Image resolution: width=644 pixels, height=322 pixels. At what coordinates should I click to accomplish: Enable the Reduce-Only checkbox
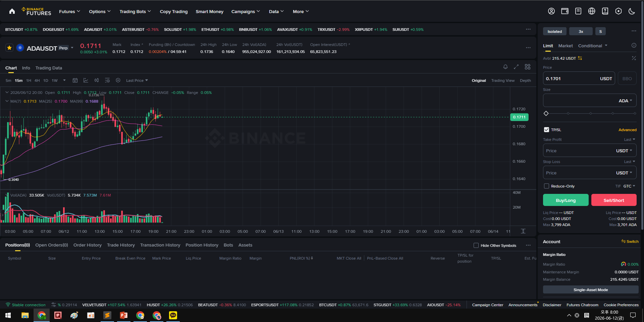click(547, 186)
